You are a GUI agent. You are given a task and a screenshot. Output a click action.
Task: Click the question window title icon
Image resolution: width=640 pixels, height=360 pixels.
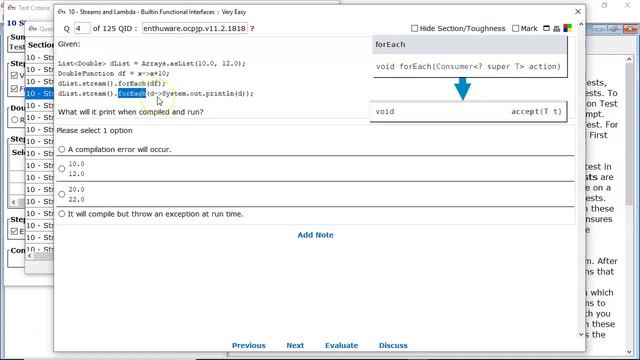(61, 12)
